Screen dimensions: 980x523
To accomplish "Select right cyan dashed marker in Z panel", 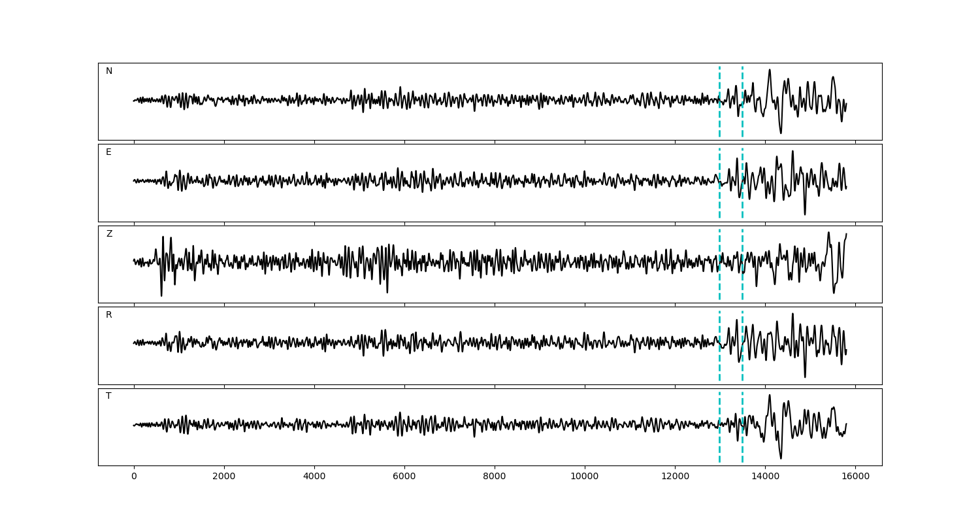I will (x=742, y=288).
